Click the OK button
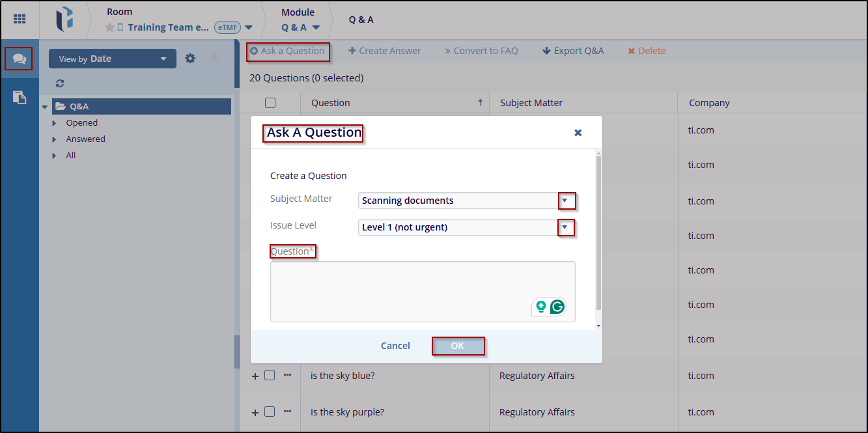 coord(458,346)
